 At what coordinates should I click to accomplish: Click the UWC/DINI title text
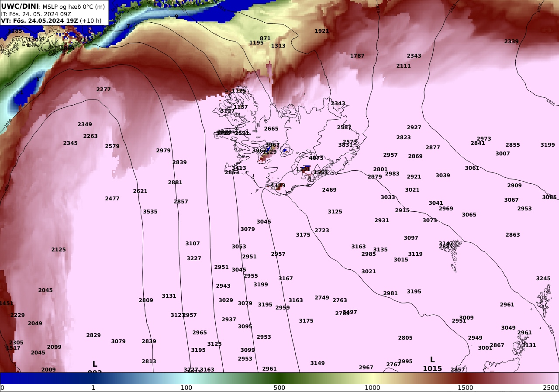click(x=20, y=6)
